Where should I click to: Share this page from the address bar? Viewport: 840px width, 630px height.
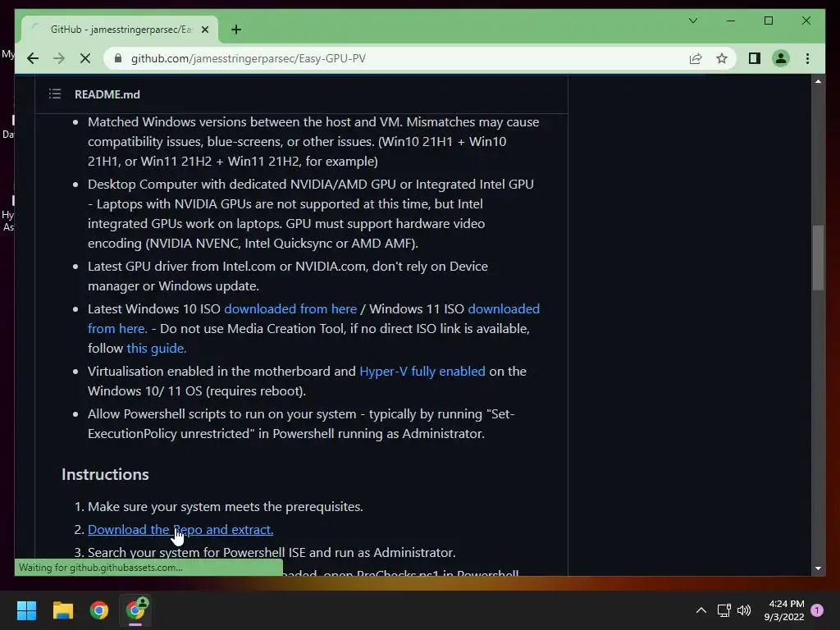click(696, 58)
